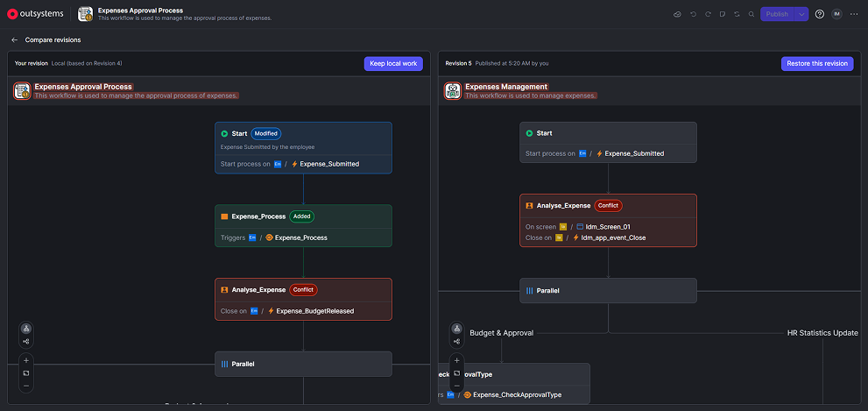Image resolution: width=868 pixels, height=411 pixels.
Task: Click the Conflict badge in your revision
Action: 303,290
